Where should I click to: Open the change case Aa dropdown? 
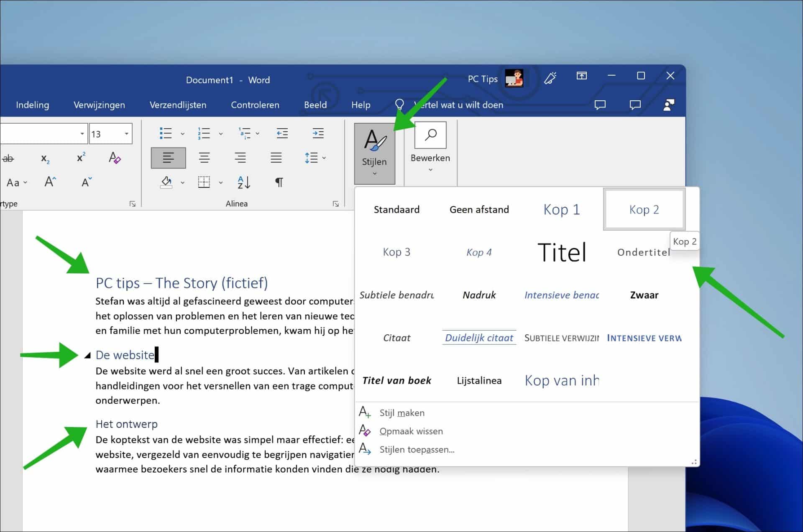click(17, 182)
